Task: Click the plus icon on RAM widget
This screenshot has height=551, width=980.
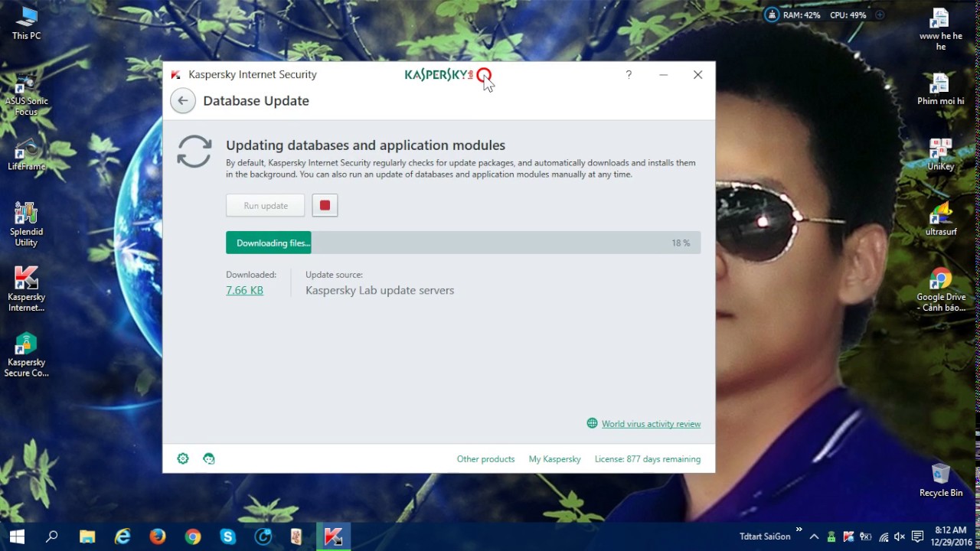Action: tap(880, 15)
